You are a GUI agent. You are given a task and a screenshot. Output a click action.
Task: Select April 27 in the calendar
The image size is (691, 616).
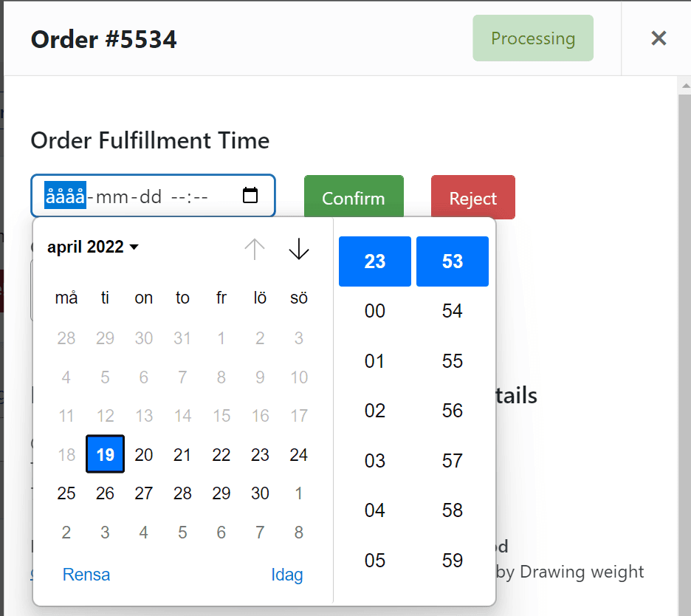pos(144,493)
